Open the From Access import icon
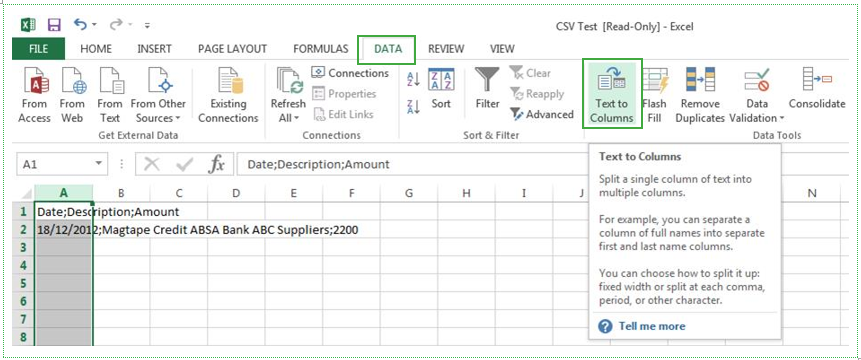 (x=35, y=80)
